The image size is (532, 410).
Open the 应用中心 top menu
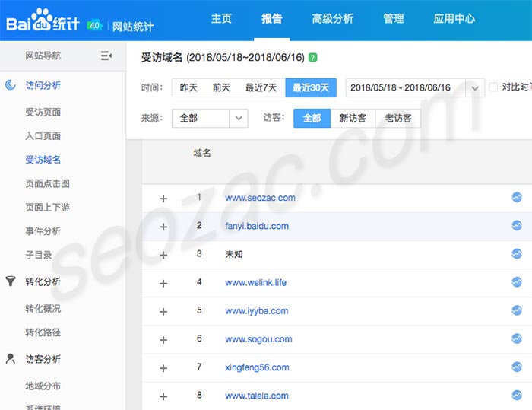(454, 19)
